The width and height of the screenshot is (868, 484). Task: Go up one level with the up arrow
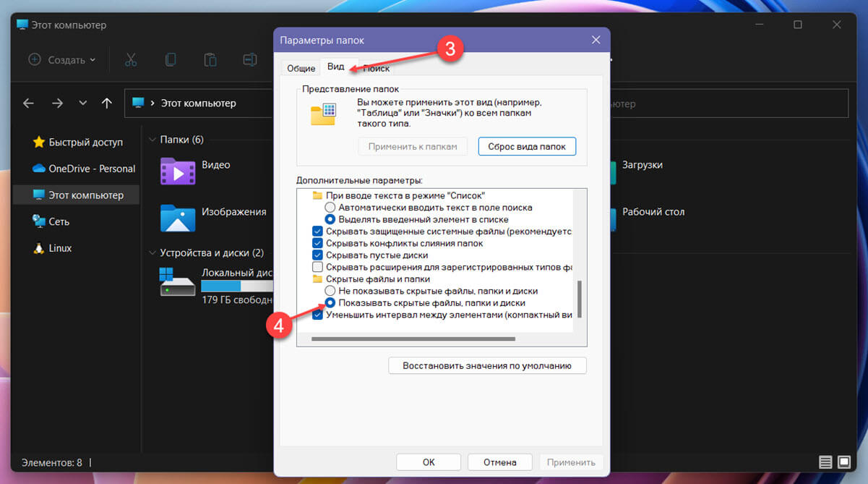106,103
